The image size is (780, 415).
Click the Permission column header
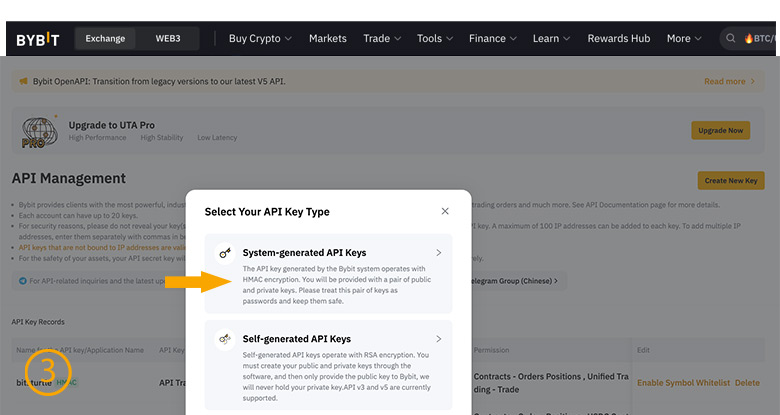point(491,350)
